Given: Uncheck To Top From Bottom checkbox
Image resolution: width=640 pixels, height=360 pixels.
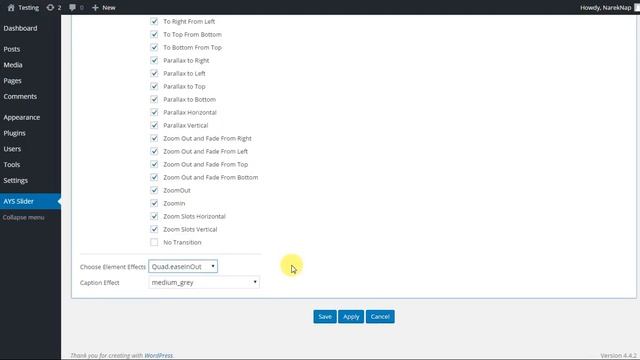Looking at the screenshot, I should point(154,34).
